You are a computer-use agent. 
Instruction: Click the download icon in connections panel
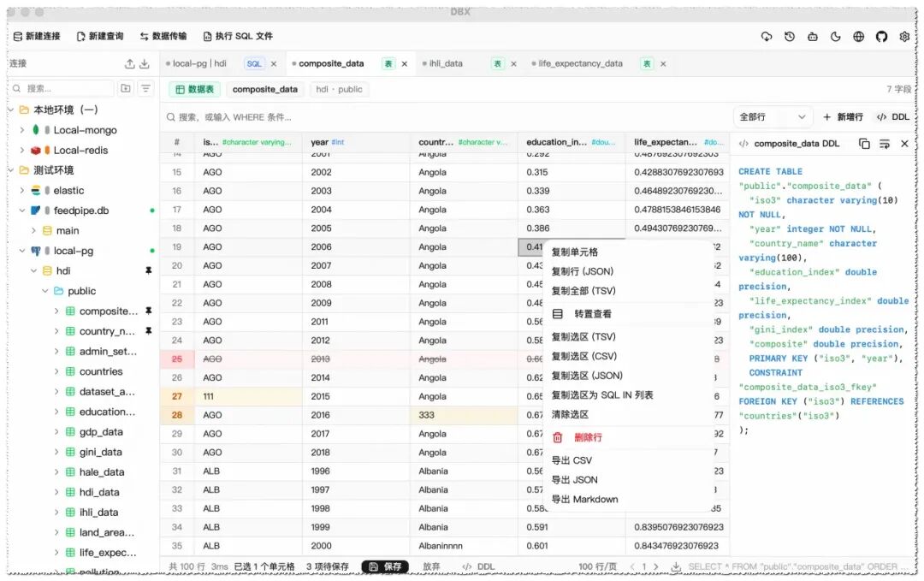(x=145, y=63)
